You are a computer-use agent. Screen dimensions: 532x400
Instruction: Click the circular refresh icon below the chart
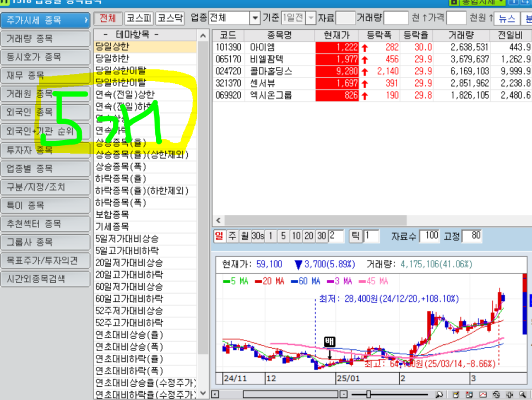(496, 394)
